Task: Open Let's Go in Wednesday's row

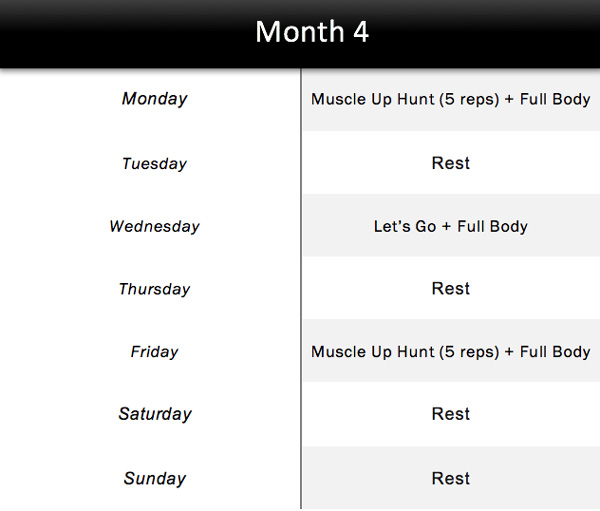Action: [x=405, y=227]
